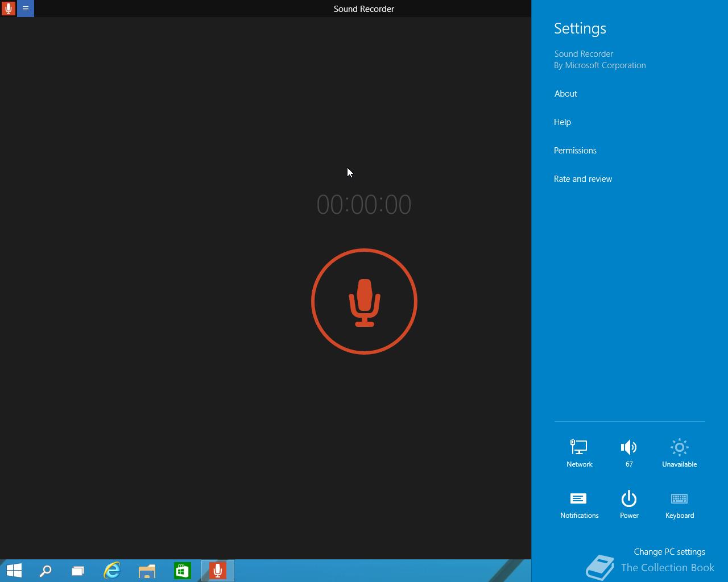Open Task View on taskbar
The width and height of the screenshot is (728, 582).
tap(78, 571)
